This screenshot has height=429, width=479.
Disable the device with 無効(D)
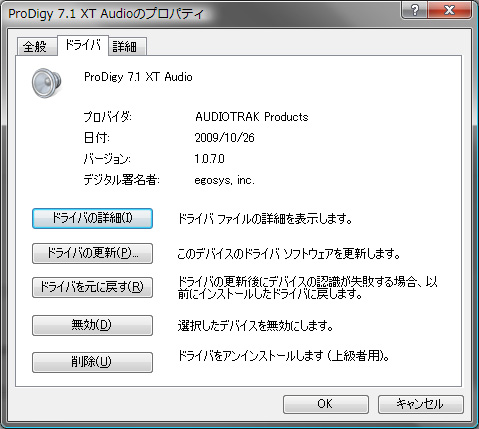[92, 325]
